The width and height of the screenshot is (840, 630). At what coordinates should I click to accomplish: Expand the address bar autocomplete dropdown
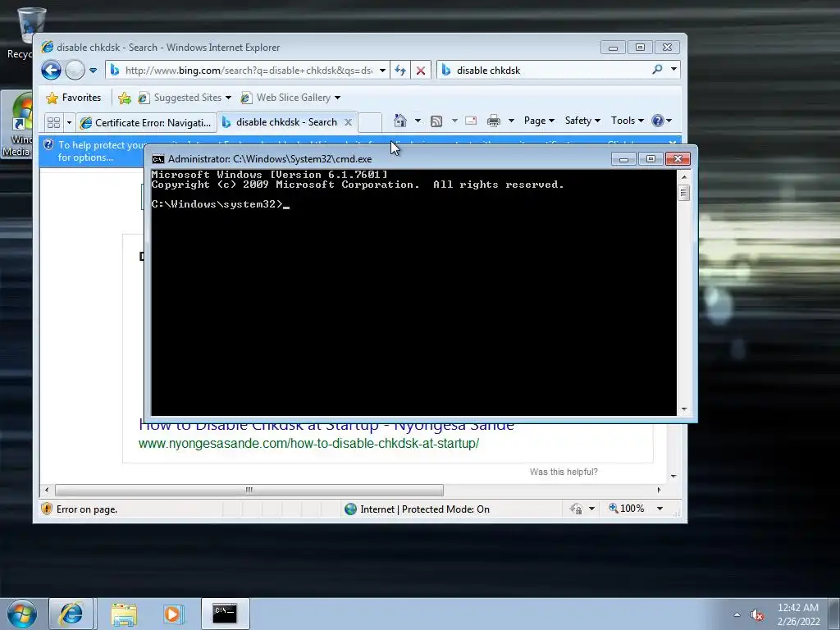coord(382,71)
